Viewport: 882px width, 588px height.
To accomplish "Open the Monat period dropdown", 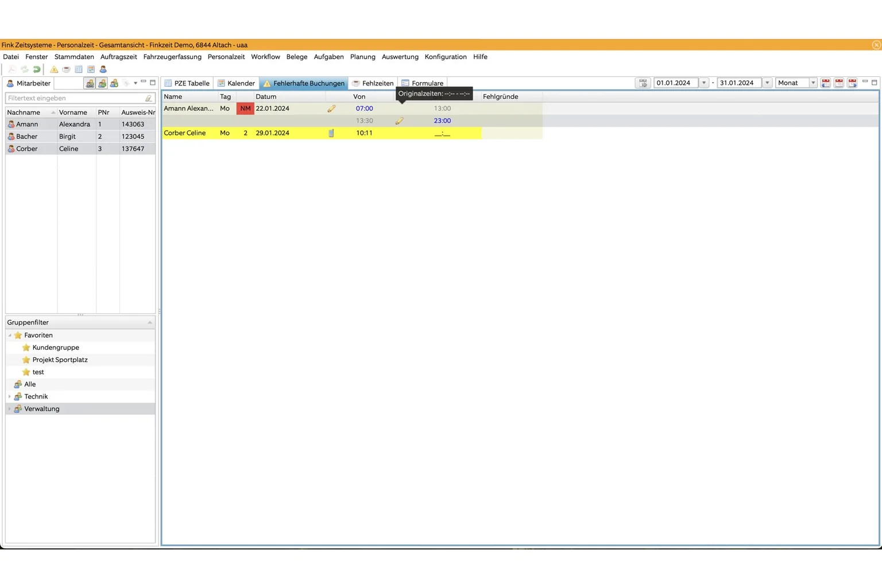I will [813, 83].
